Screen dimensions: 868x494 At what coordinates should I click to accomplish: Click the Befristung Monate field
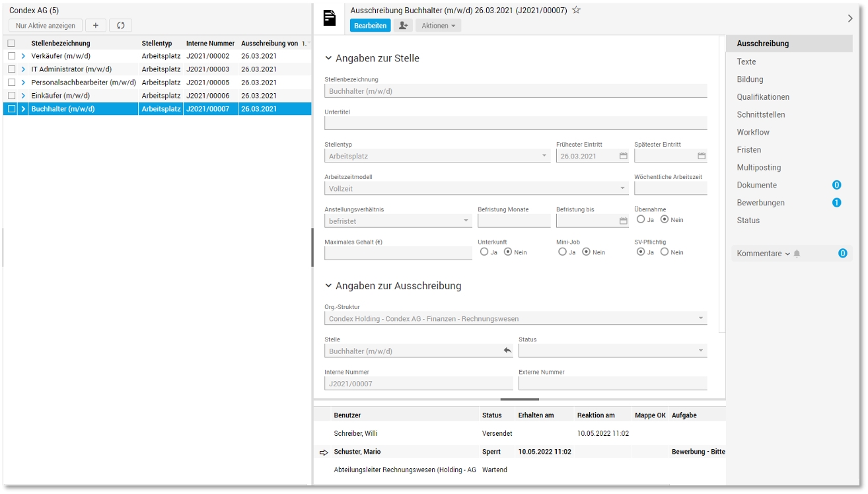(x=514, y=221)
